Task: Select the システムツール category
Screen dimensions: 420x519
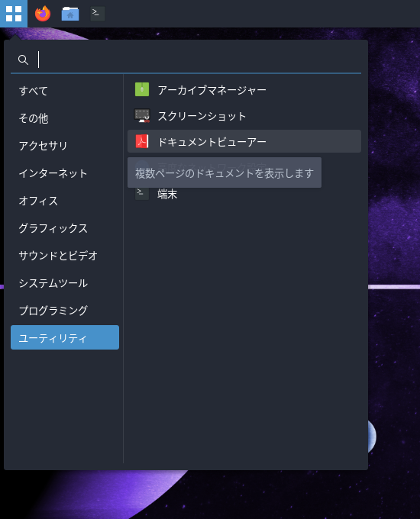Action: pyautogui.click(x=65, y=283)
